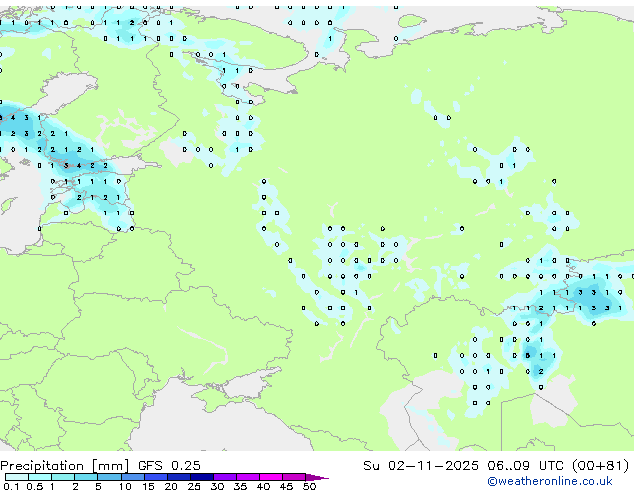Pick the legend swatch between 10 and 15
634x490 pixels.
click(x=133, y=477)
